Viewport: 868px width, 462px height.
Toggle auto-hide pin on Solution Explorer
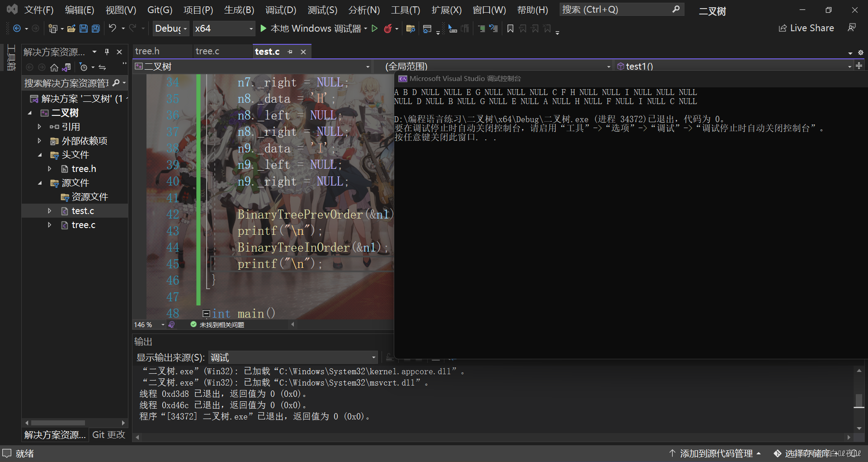[107, 52]
